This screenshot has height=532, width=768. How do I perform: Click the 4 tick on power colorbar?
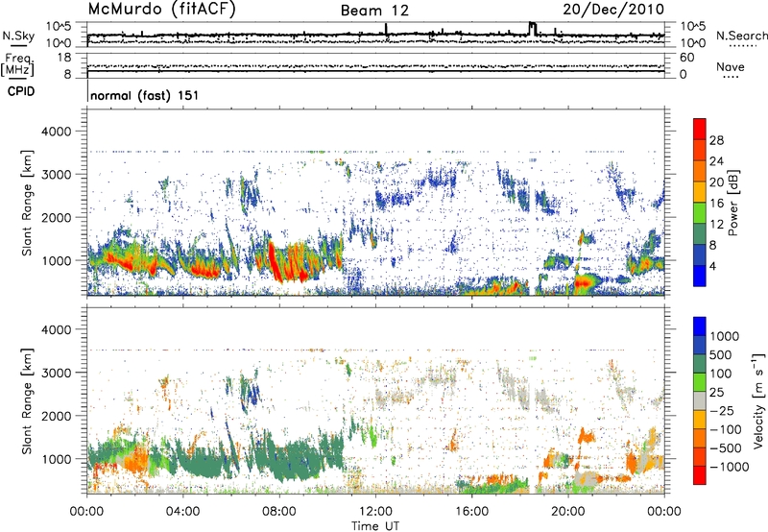click(712, 266)
